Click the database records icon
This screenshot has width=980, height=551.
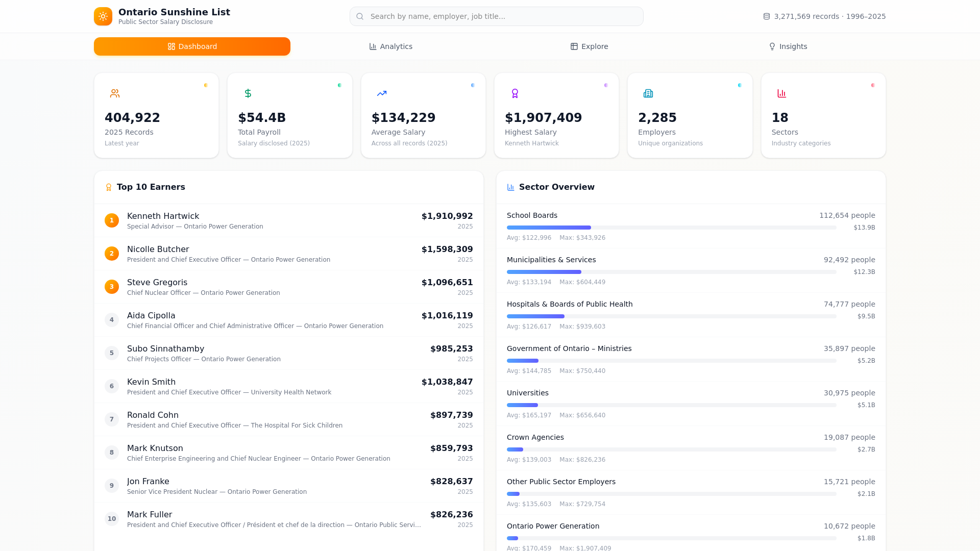pyautogui.click(x=766, y=16)
